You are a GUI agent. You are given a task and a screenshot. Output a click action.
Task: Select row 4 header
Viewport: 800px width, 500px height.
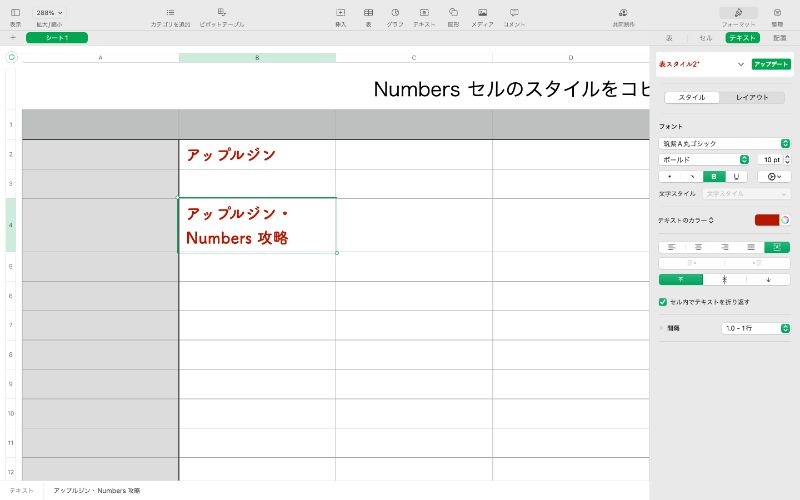[x=11, y=225]
